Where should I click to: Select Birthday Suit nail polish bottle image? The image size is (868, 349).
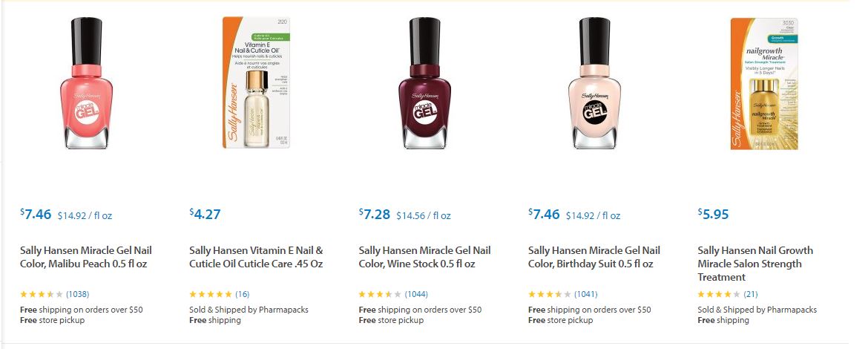[594, 83]
